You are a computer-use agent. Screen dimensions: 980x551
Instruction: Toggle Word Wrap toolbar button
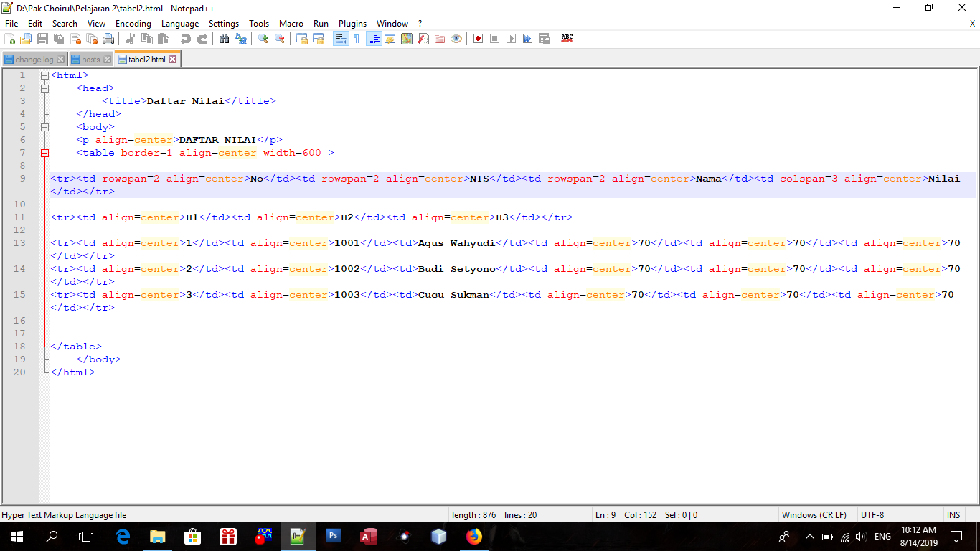pos(341,39)
